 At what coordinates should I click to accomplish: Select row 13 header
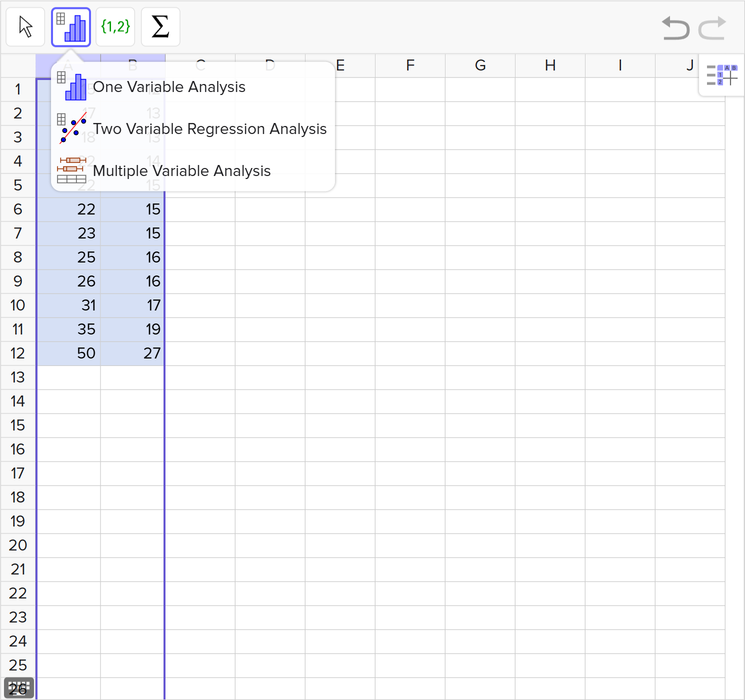coord(18,377)
